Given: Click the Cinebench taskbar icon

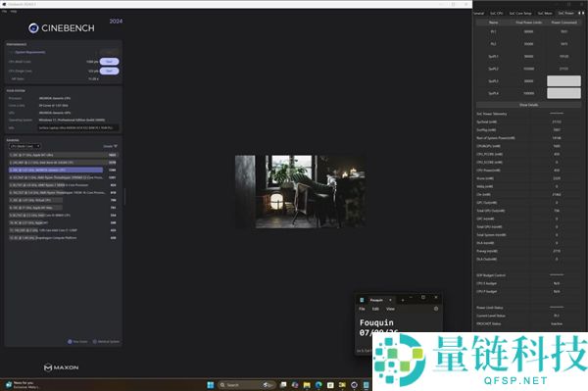Looking at the screenshot, I should (354, 385).
